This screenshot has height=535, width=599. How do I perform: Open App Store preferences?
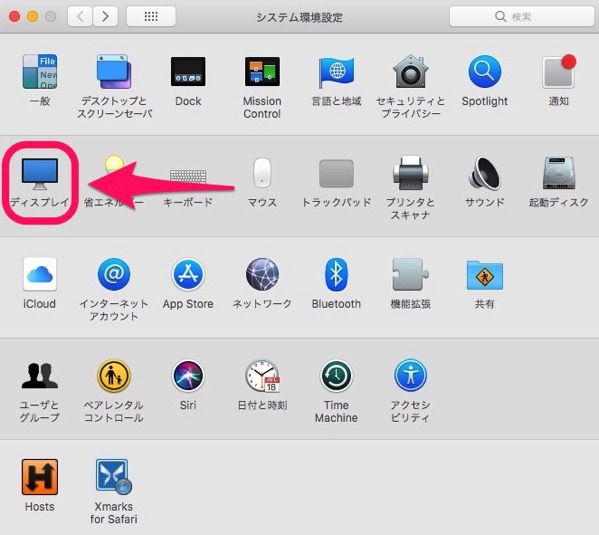(x=188, y=274)
